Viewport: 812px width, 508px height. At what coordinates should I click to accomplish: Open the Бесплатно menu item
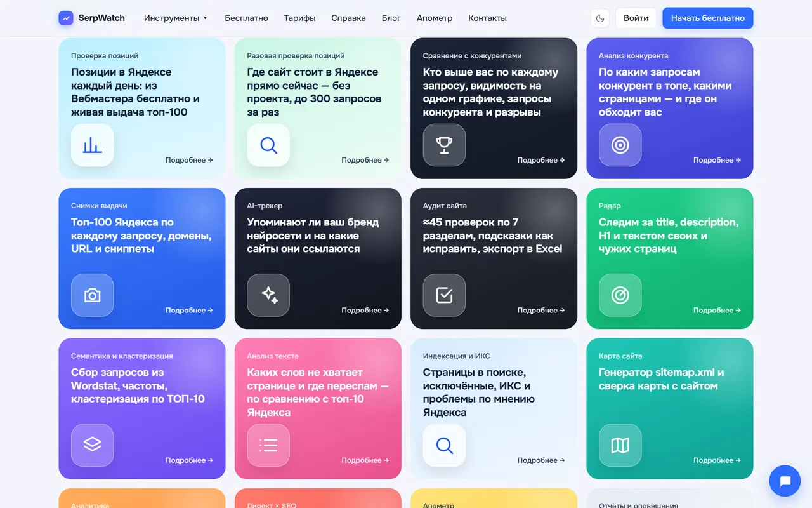pyautogui.click(x=246, y=18)
